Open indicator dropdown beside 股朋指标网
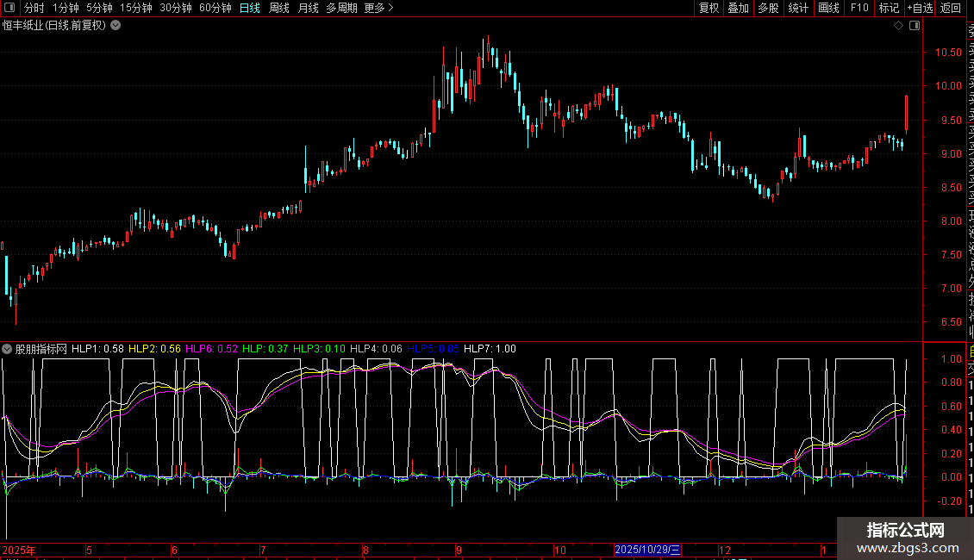 pyautogui.click(x=8, y=349)
